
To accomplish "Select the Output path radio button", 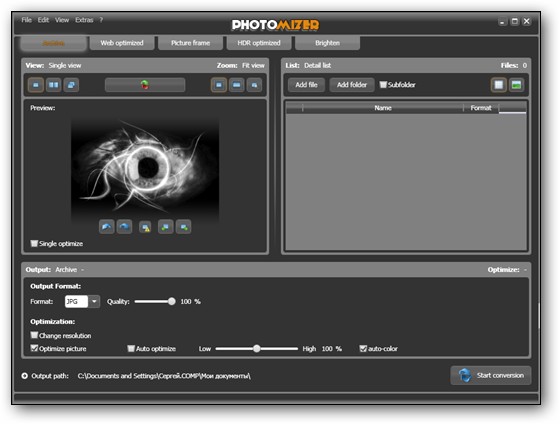I will (25, 376).
